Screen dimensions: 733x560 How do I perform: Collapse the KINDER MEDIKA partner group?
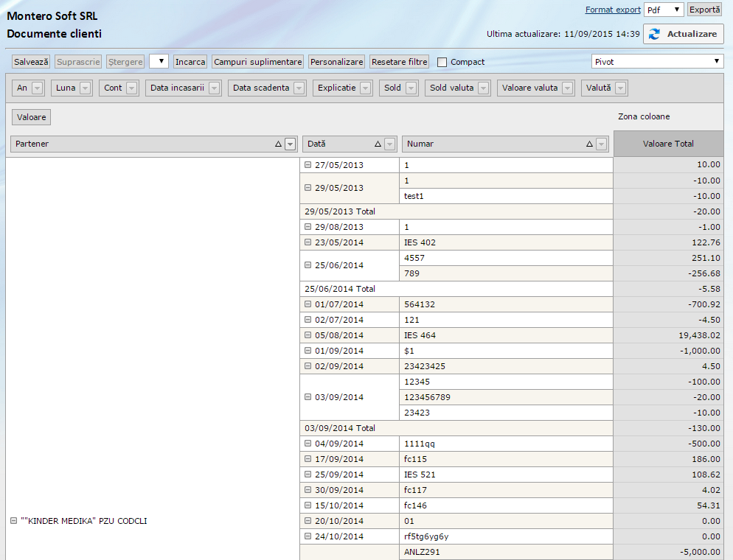pyautogui.click(x=13, y=521)
